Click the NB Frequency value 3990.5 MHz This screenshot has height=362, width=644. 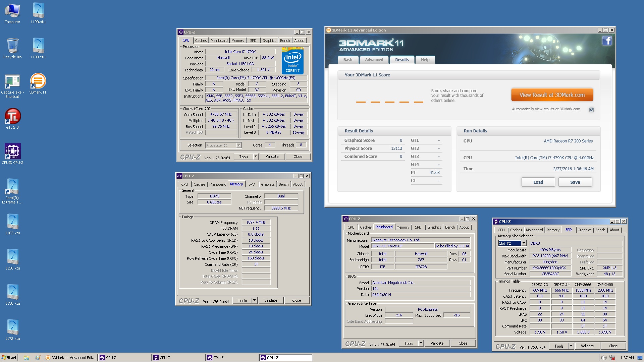[281, 208]
